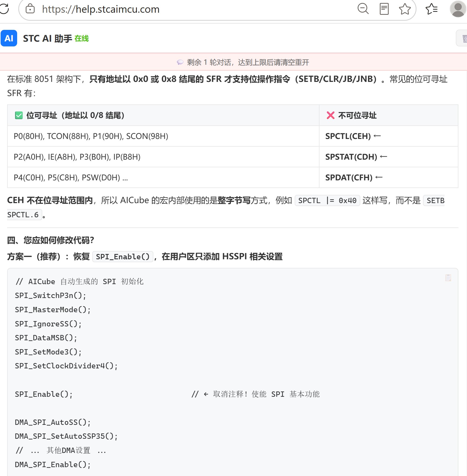Open the user profile avatar
This screenshot has width=467, height=476.
(x=458, y=9)
